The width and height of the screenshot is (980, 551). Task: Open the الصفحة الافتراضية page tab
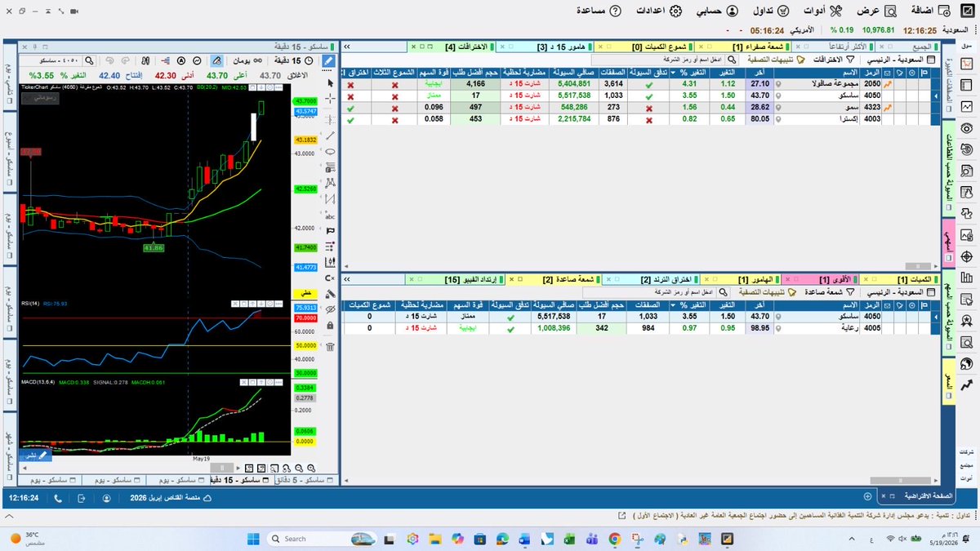(x=921, y=495)
